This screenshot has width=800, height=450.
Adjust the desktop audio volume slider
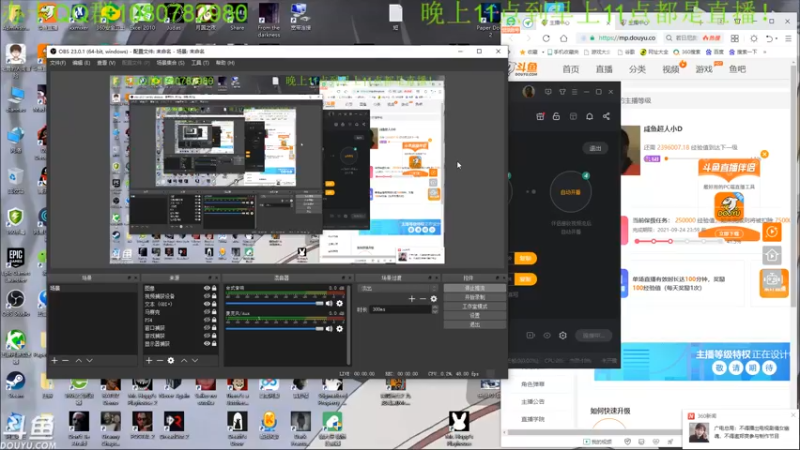point(274,304)
